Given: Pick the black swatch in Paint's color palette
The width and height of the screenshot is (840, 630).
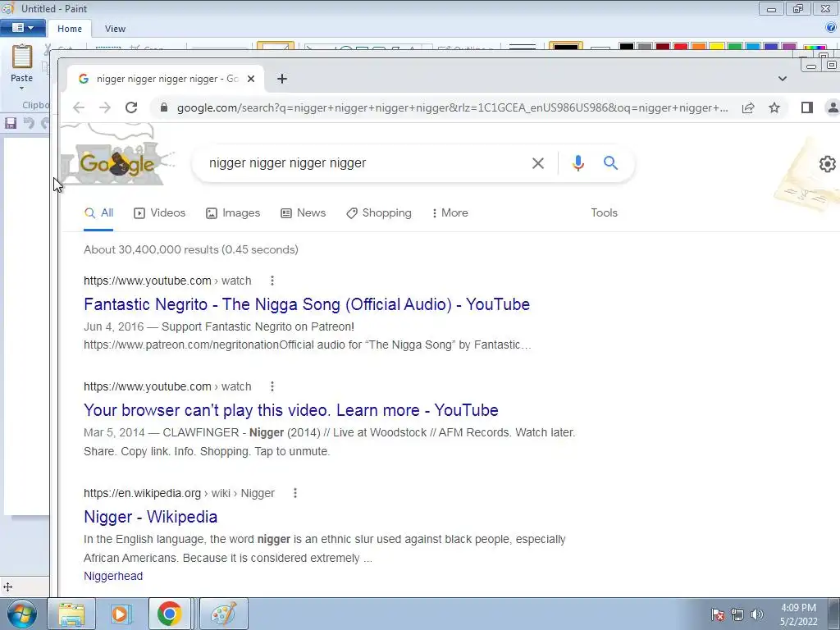Looking at the screenshot, I should click(626, 46).
